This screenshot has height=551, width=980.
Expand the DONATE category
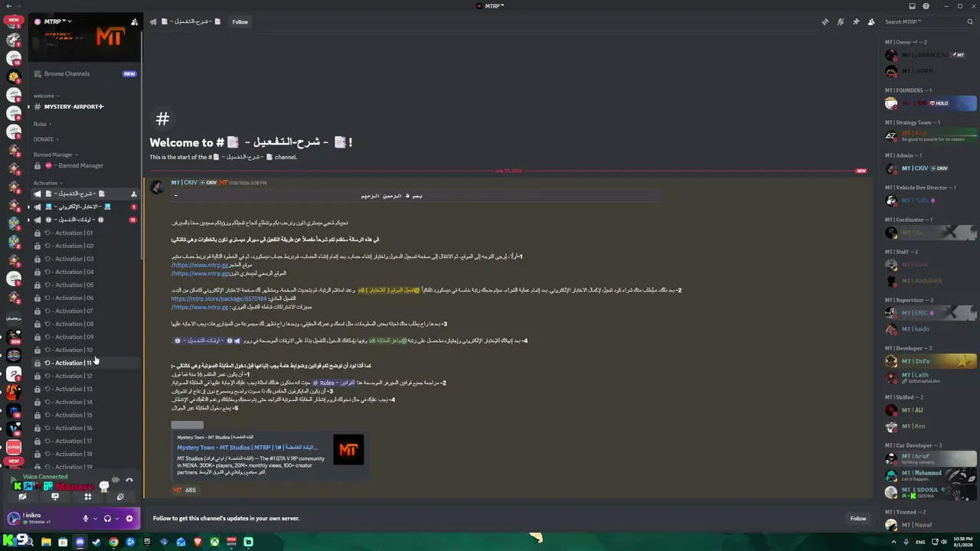tap(46, 139)
